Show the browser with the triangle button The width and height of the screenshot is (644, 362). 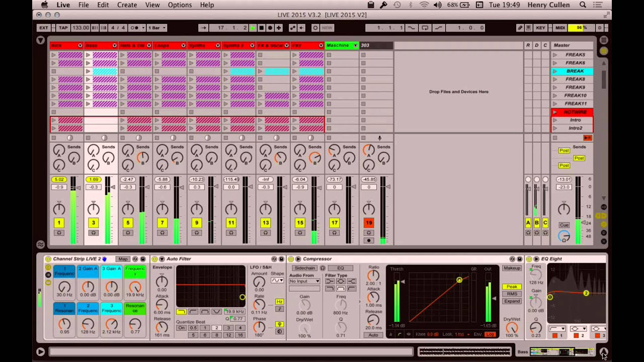click(41, 40)
